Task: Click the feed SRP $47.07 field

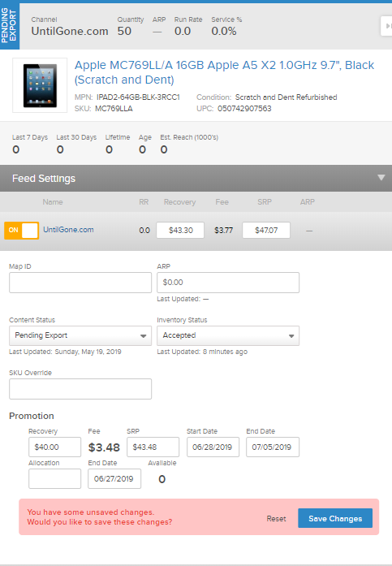Action: [x=266, y=231]
